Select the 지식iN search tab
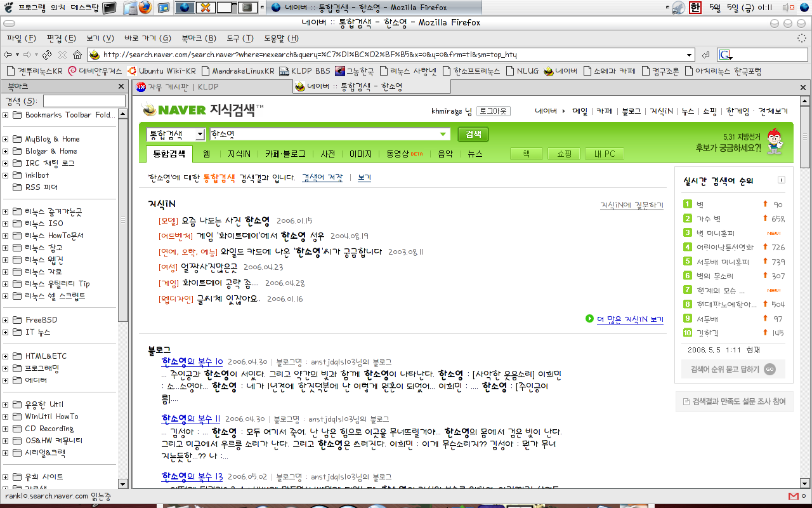This screenshot has width=812, height=508. [239, 154]
